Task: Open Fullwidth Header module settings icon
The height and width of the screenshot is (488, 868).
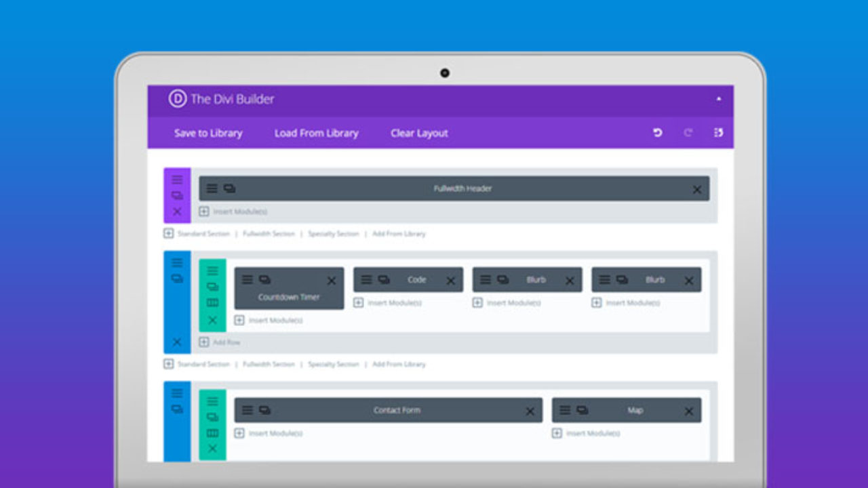Action: pos(212,188)
